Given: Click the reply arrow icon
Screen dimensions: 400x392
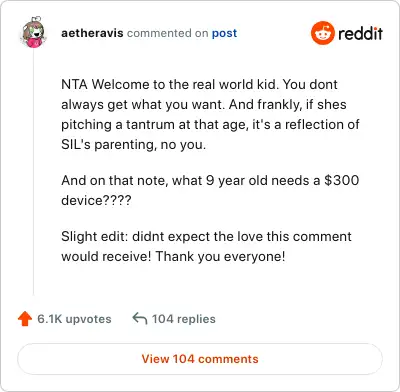Looking at the screenshot, I should click(x=140, y=319).
